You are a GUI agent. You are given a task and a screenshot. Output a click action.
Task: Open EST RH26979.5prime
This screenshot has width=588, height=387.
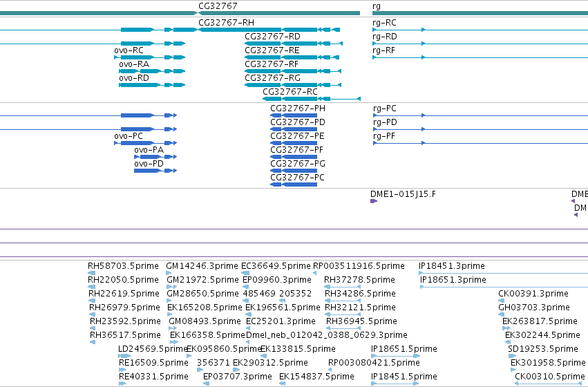point(124,308)
